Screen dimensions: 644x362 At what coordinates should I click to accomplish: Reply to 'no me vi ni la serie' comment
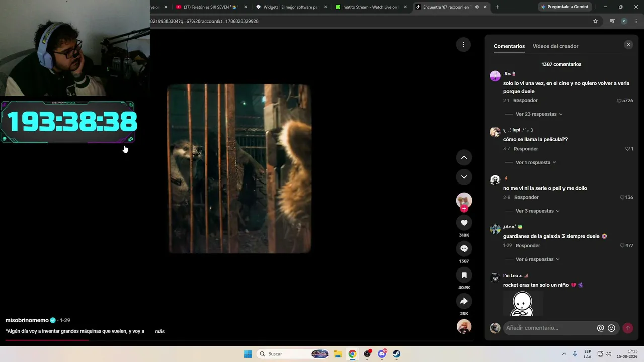pyautogui.click(x=526, y=197)
